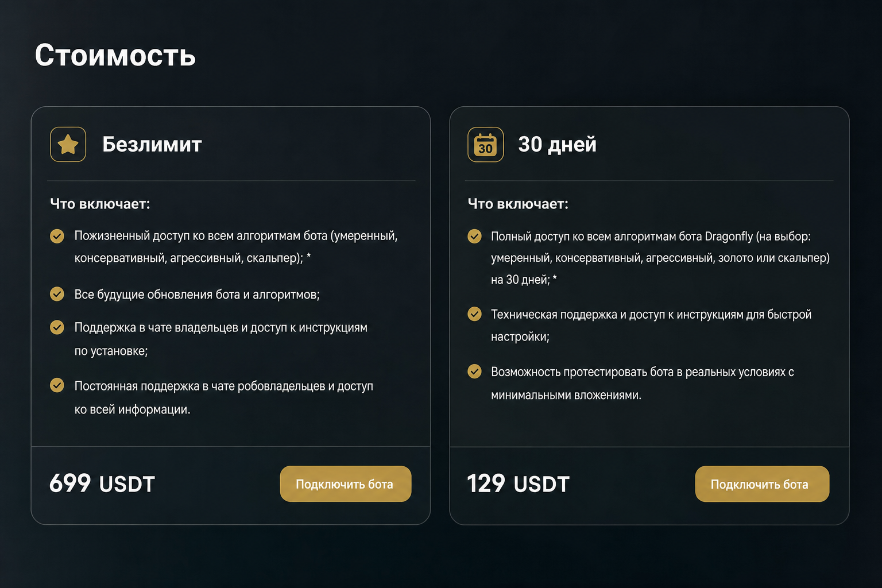882x588 pixels.
Task: Connect the bot for 129 USDT plan
Action: 762,484
